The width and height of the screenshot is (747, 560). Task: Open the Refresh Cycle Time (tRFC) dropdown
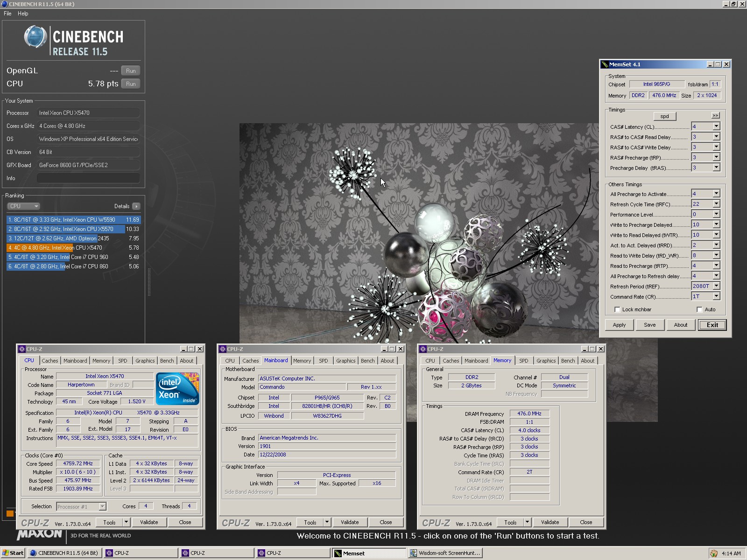click(716, 204)
